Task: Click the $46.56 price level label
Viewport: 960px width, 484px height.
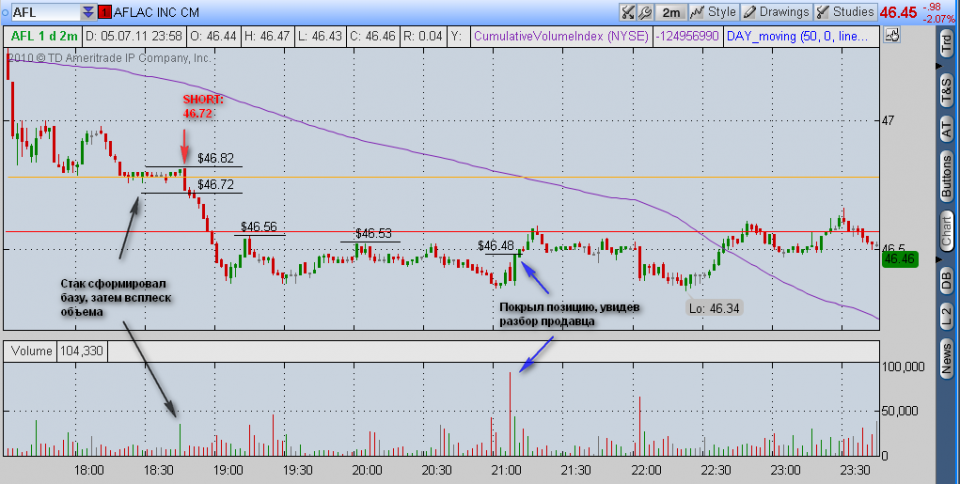Action: pyautogui.click(x=259, y=227)
